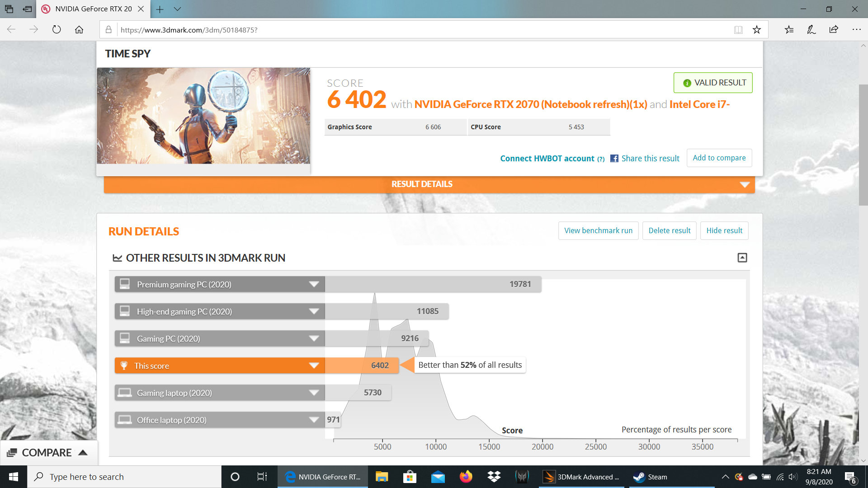
Task: Click the Graphics Score 6 606 cell
Action: pos(395,127)
